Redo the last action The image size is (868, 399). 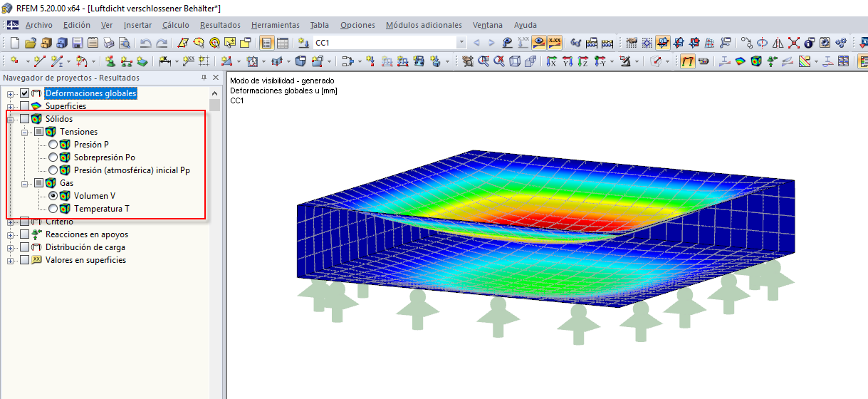point(162,43)
